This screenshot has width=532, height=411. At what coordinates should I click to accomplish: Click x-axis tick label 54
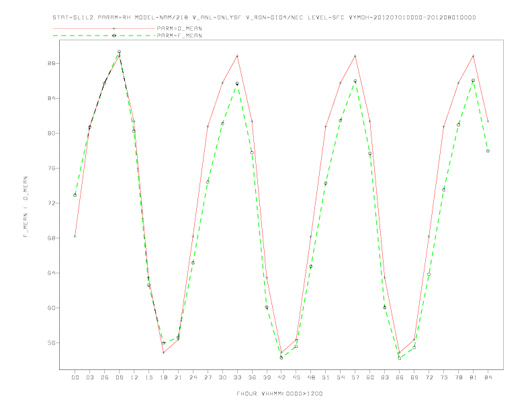coord(341,377)
